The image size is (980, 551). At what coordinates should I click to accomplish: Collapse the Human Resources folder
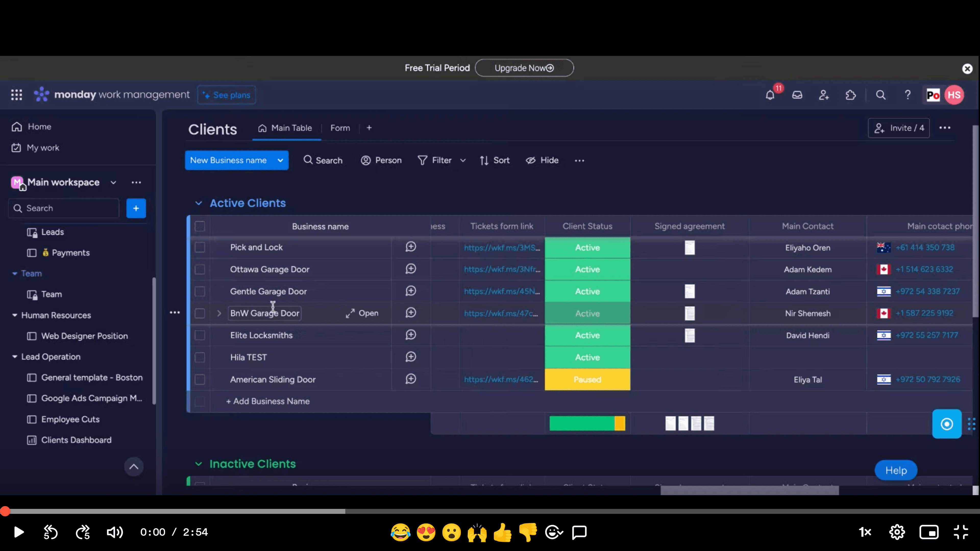[x=15, y=315]
